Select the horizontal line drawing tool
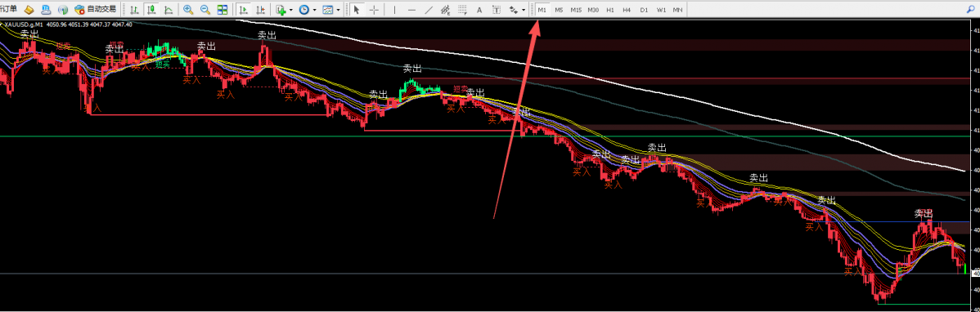 411,9
